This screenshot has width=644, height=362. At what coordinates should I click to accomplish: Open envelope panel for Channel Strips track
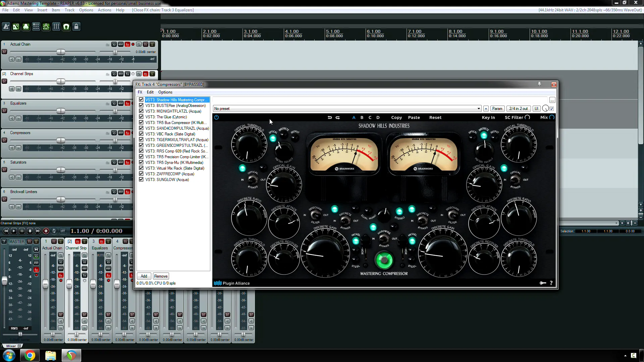(x=121, y=74)
